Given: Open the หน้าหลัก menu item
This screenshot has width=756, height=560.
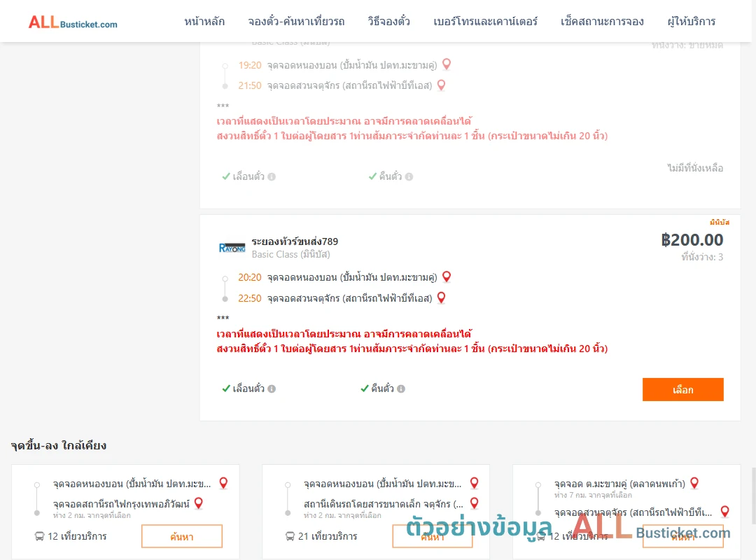Looking at the screenshot, I should coord(204,22).
